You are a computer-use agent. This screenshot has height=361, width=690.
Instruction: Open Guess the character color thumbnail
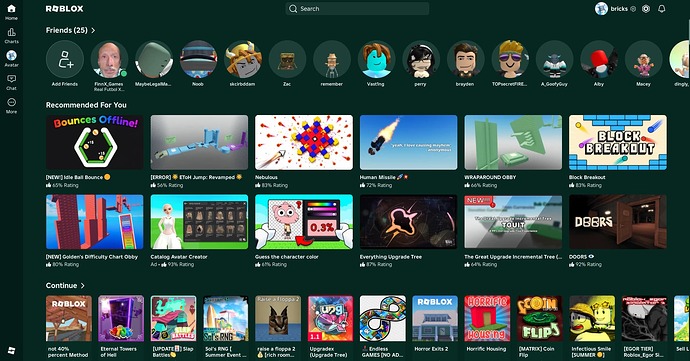pyautogui.click(x=304, y=222)
